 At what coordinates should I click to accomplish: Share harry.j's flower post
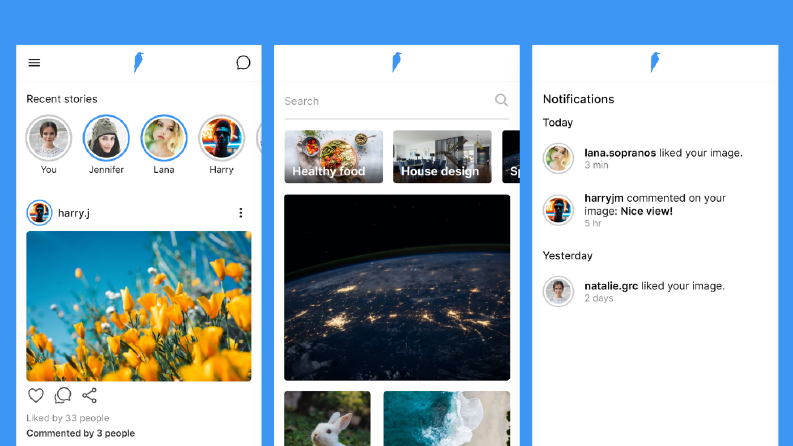click(x=90, y=395)
